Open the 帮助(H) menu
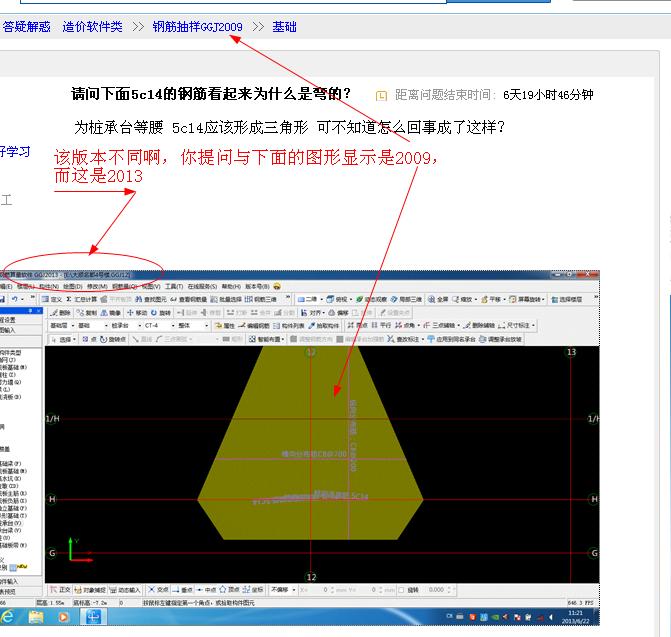Screen dimensions: 671x637 231,286
